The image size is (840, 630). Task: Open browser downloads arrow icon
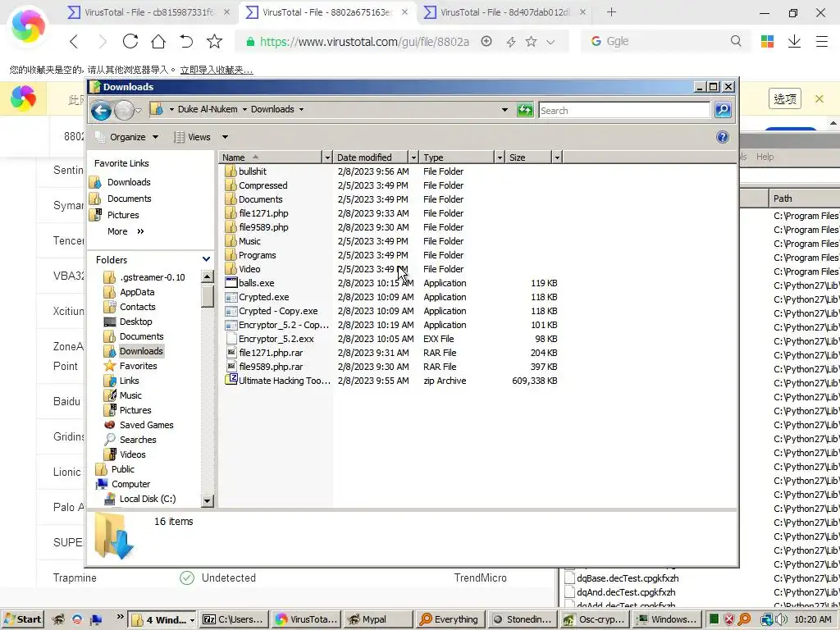point(794,41)
